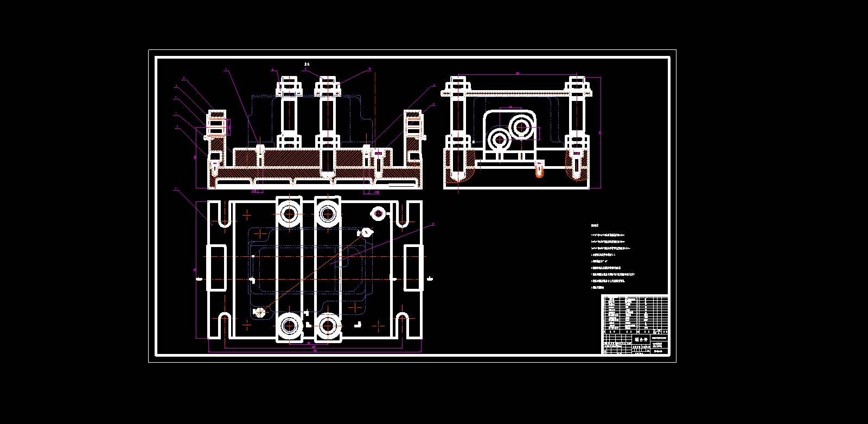Select the large gear circle in the side view
This screenshot has width=868, height=424.
(522, 127)
